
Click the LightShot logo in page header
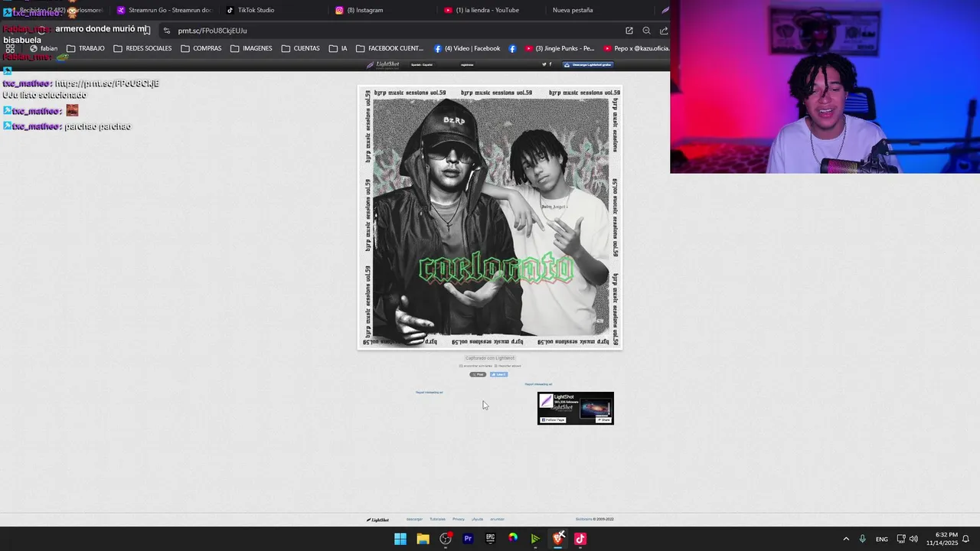(383, 64)
